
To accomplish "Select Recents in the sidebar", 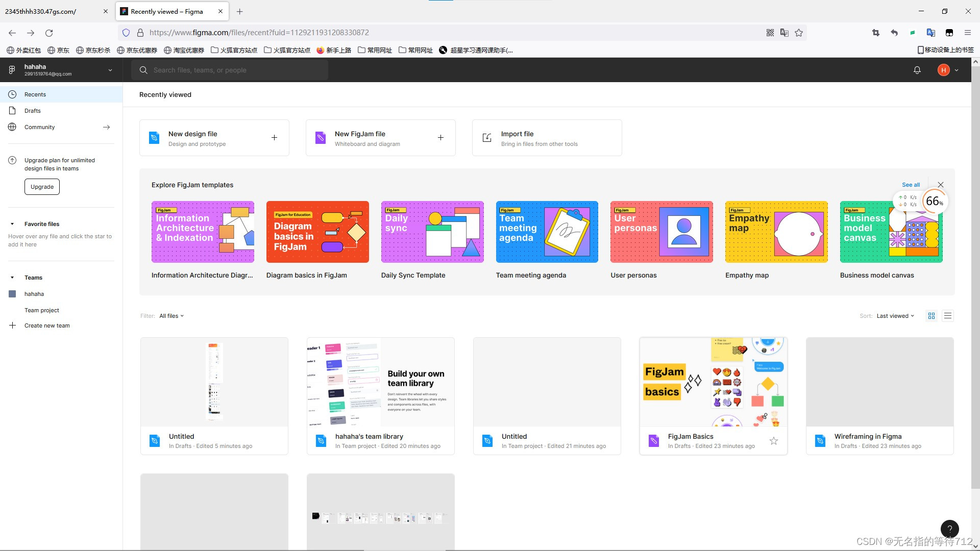I will pos(35,94).
